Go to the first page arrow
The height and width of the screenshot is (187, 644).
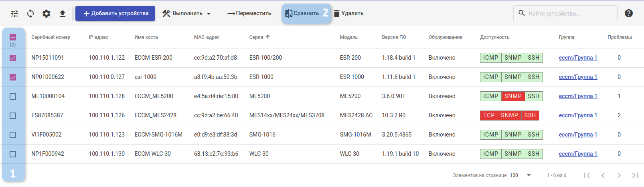(x=587, y=175)
